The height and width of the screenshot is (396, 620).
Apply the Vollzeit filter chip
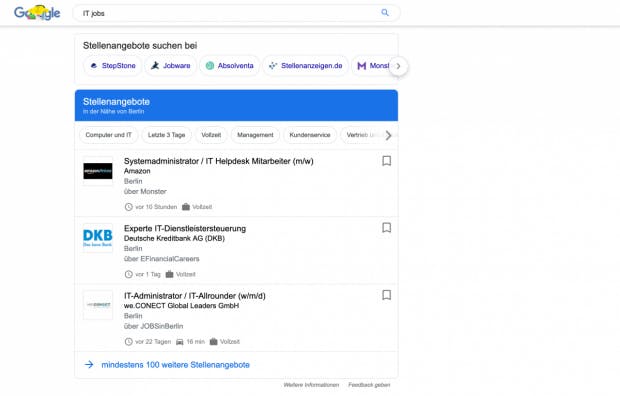(211, 135)
